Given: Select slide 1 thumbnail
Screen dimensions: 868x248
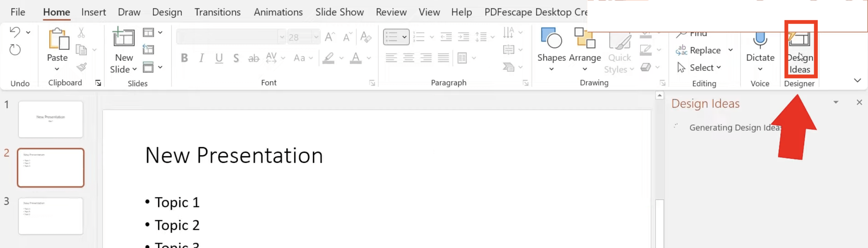Looking at the screenshot, I should [51, 119].
